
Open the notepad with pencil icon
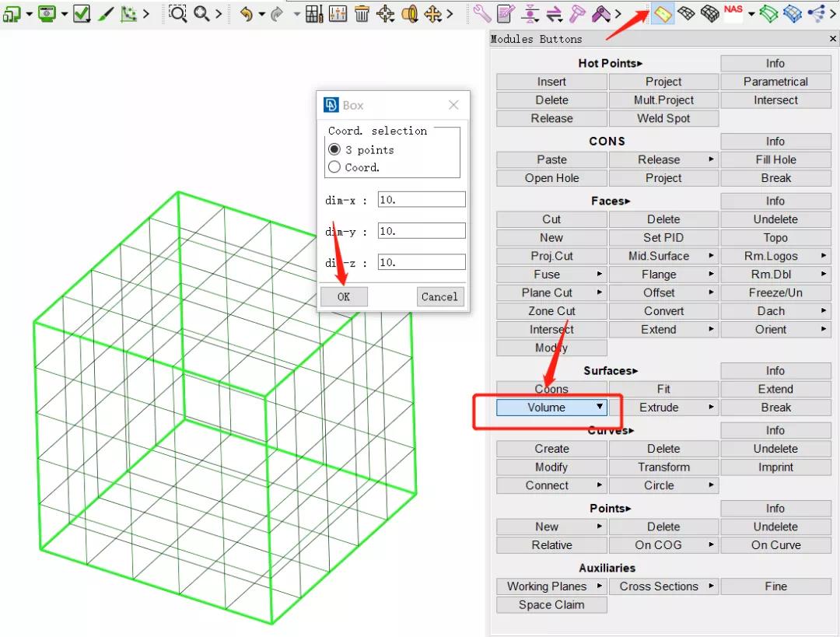pyautogui.click(x=506, y=13)
